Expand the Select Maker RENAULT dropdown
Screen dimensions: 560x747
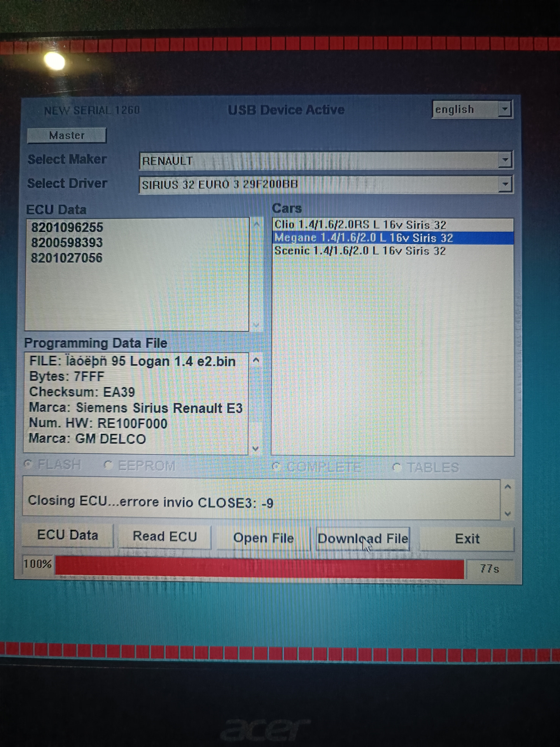pos(505,160)
